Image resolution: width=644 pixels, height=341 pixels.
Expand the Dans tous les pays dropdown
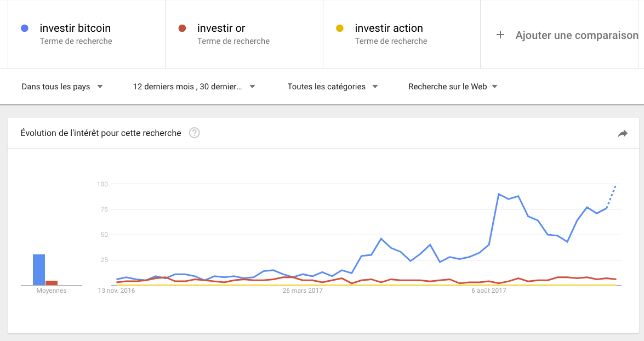coord(62,87)
